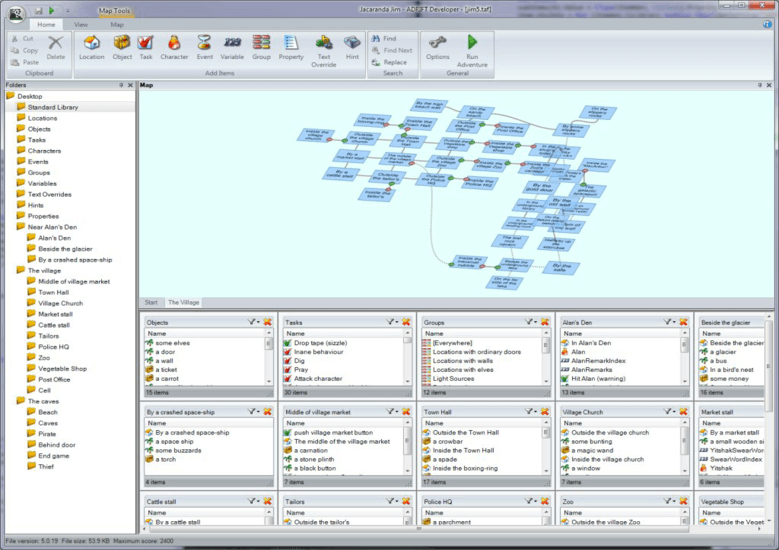This screenshot has width=779, height=550.
Task: Add a new Group from ribbon
Action: (261, 47)
